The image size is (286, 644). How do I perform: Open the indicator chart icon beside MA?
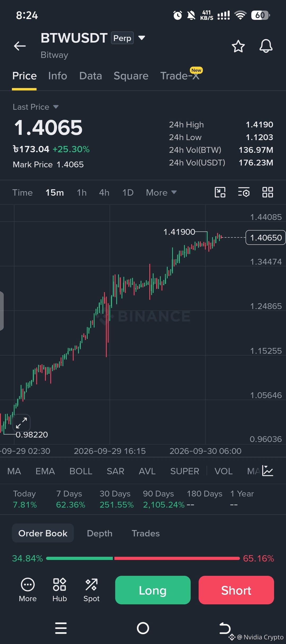pos(268,471)
